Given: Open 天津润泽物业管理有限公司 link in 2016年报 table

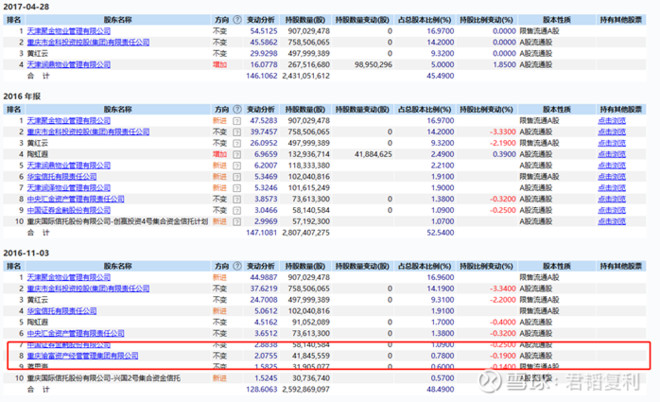Looking at the screenshot, I should coord(69,188).
